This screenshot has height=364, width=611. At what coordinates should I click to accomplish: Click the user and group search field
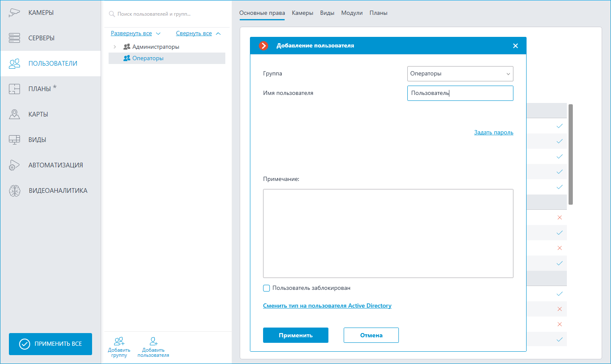coord(167,14)
